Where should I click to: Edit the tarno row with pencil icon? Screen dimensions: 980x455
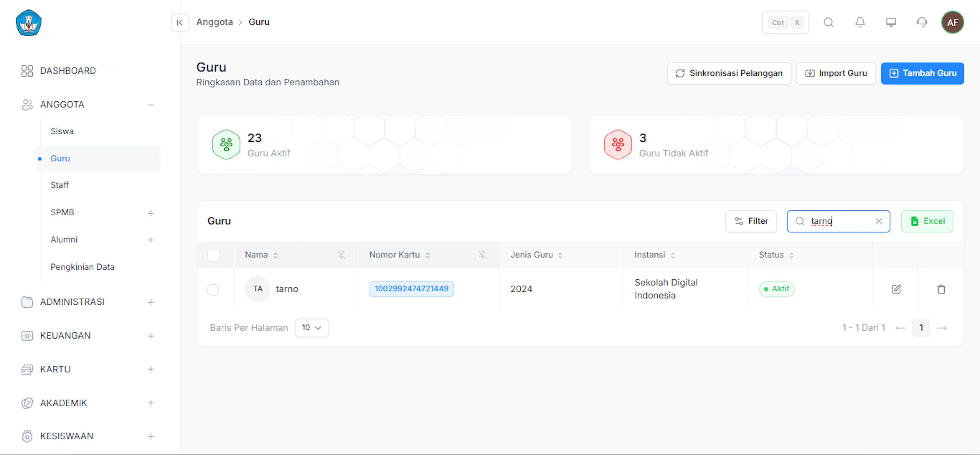click(x=896, y=289)
